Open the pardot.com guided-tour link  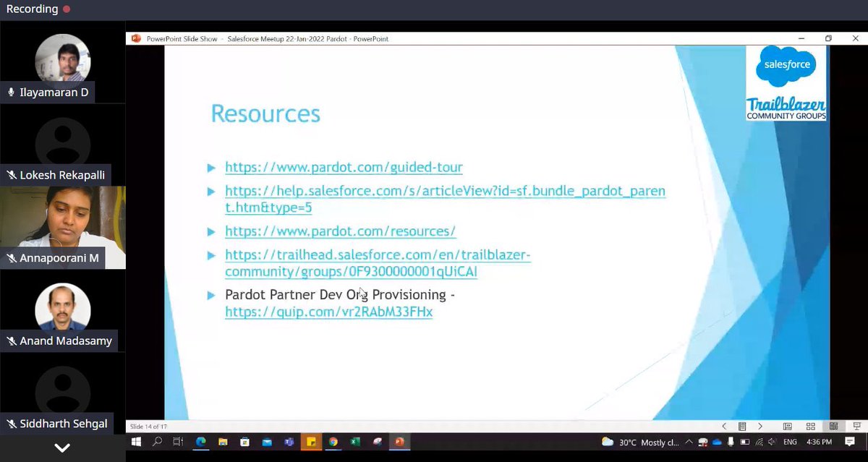[344, 167]
